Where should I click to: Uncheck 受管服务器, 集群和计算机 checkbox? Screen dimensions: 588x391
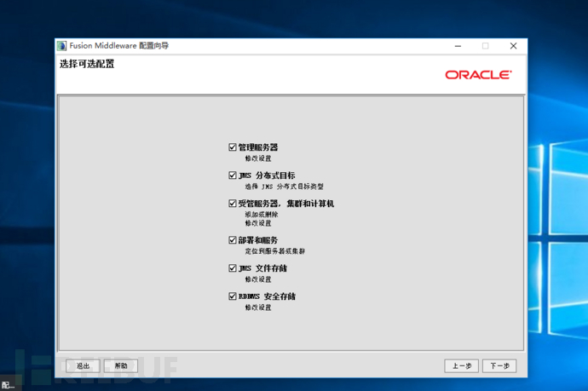tap(233, 204)
